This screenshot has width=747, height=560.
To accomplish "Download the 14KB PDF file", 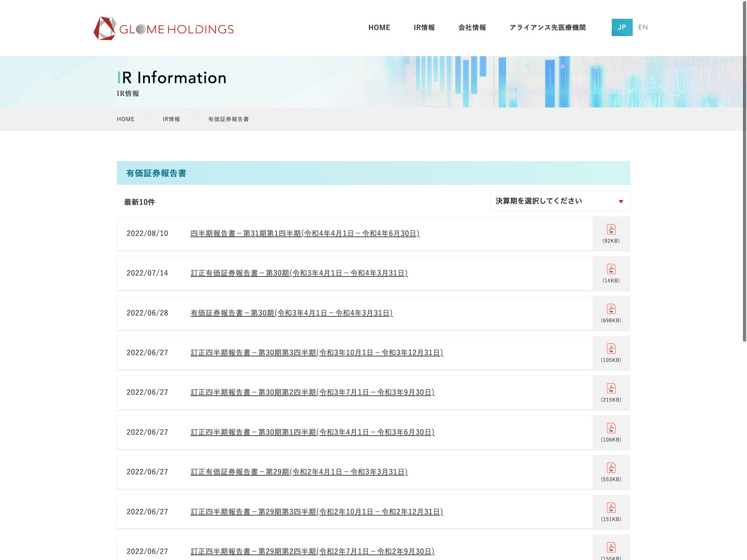I will 611,269.
